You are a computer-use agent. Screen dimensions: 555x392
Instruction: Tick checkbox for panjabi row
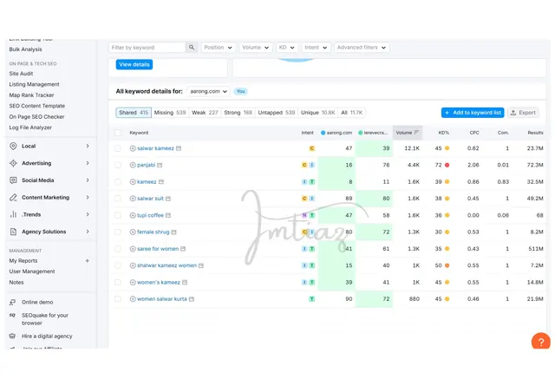click(118, 165)
